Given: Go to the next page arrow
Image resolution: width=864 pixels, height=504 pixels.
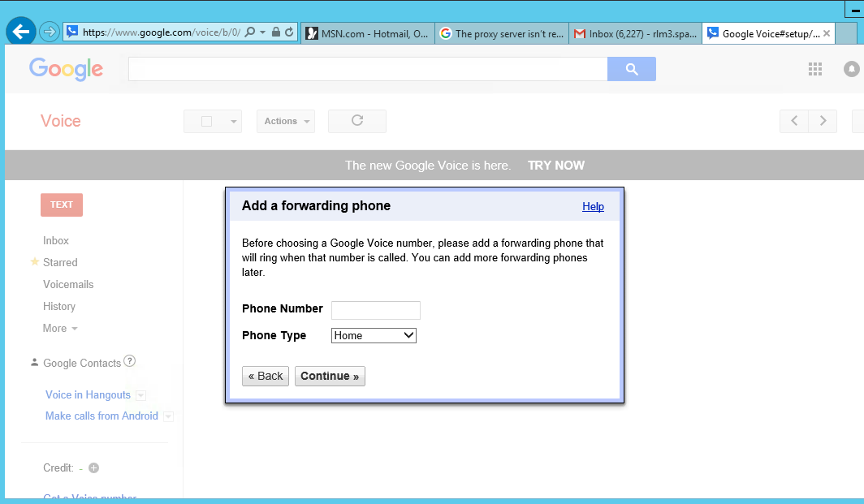Looking at the screenshot, I should pyautogui.click(x=823, y=121).
